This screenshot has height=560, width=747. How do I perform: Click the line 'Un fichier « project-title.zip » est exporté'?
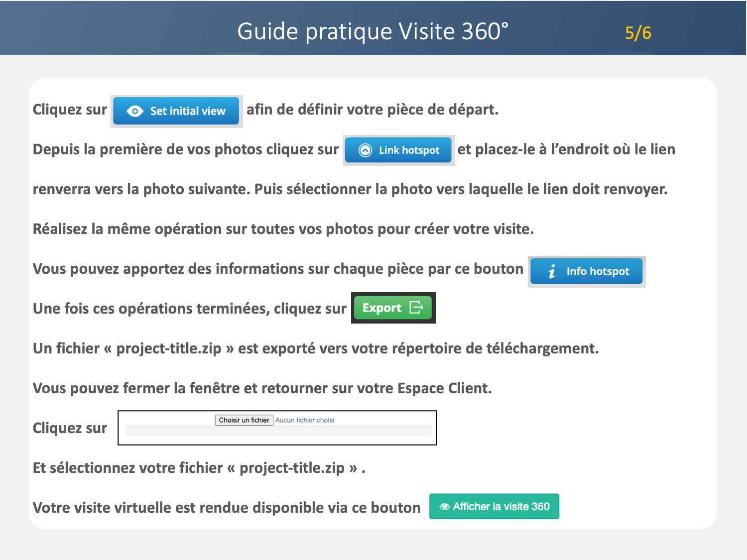(316, 348)
